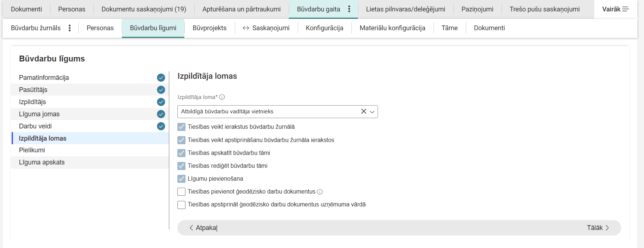Open Dokumentu saskaņojumi (19) tab
This screenshot has width=644, height=248.
coord(144,9)
